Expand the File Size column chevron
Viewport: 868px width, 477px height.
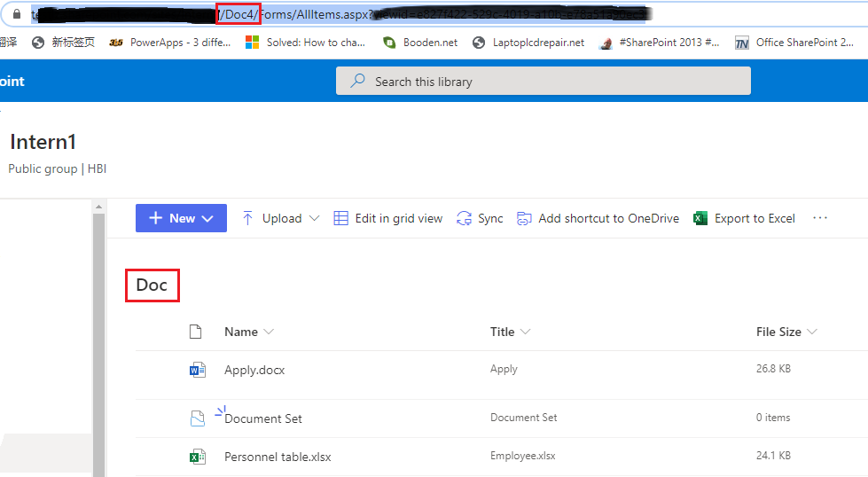pyautogui.click(x=812, y=332)
